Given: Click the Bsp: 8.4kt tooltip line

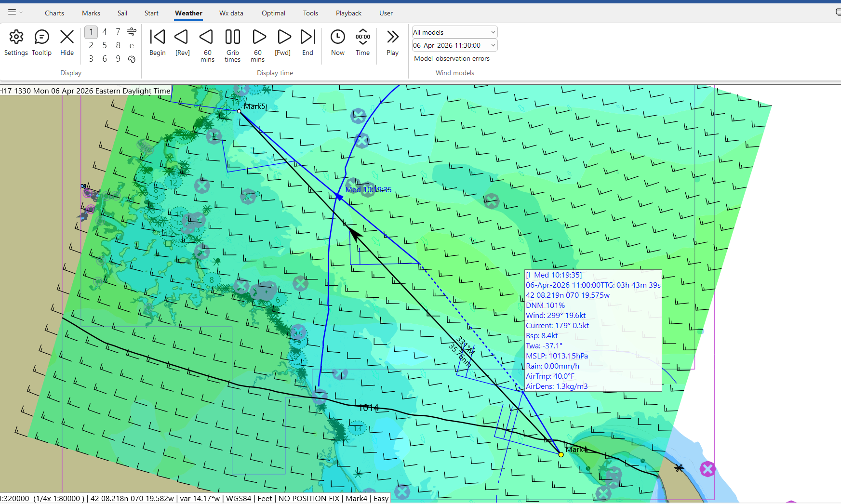Looking at the screenshot, I should point(542,336).
